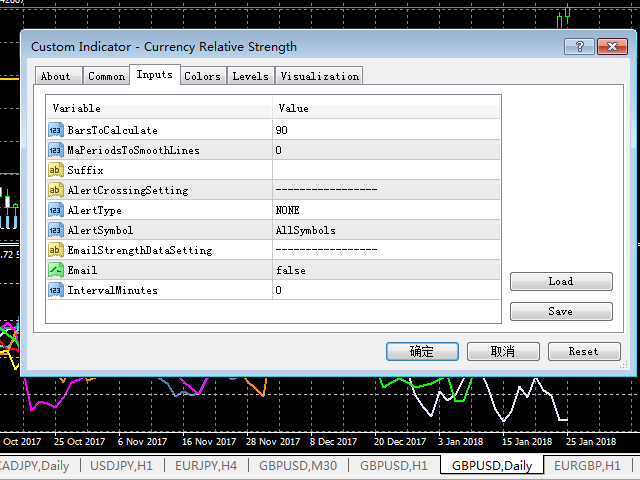Switch to the CADJPY,Daily chart tab
Viewport: 640px width, 480px height.
click(34, 466)
